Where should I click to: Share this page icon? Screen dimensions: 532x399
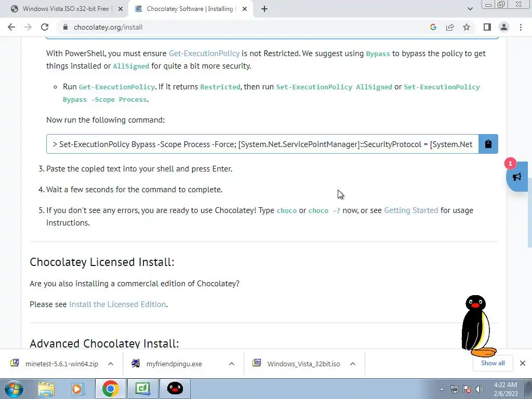click(x=450, y=27)
